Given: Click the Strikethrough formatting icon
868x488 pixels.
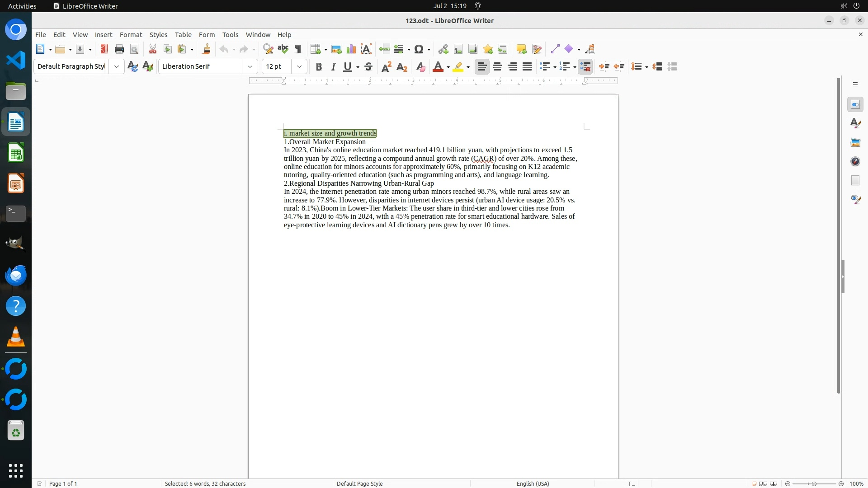Looking at the screenshot, I should tap(368, 67).
